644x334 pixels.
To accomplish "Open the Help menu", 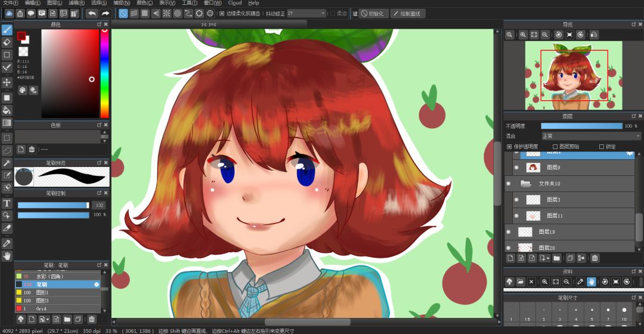I will click(x=253, y=3).
